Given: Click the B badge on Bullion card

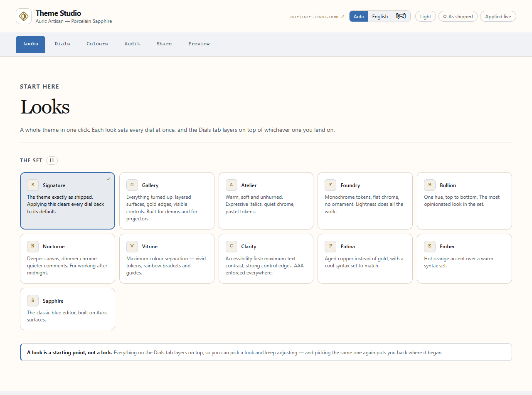Looking at the screenshot, I should tap(430, 185).
